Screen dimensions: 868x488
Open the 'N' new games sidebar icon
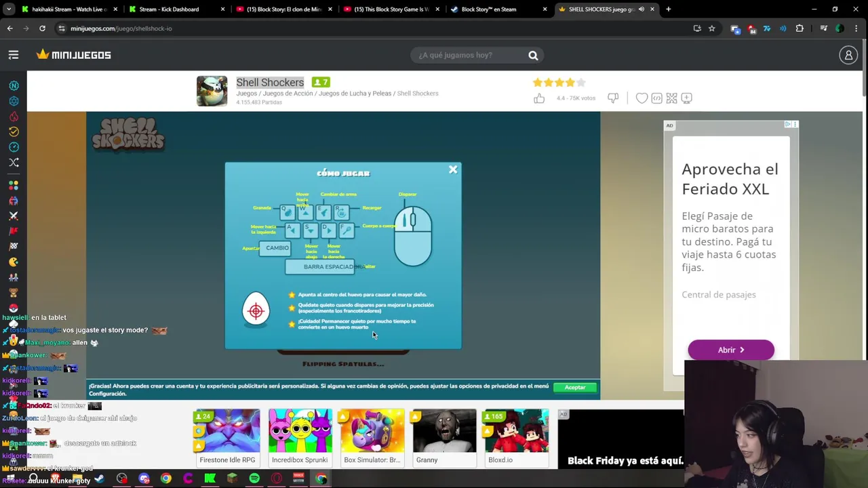(14, 85)
